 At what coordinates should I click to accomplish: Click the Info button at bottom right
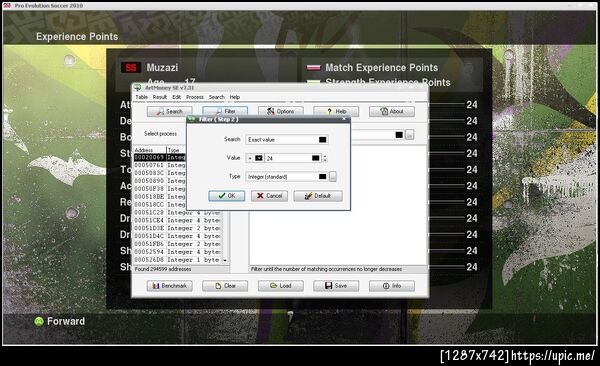pos(392,286)
